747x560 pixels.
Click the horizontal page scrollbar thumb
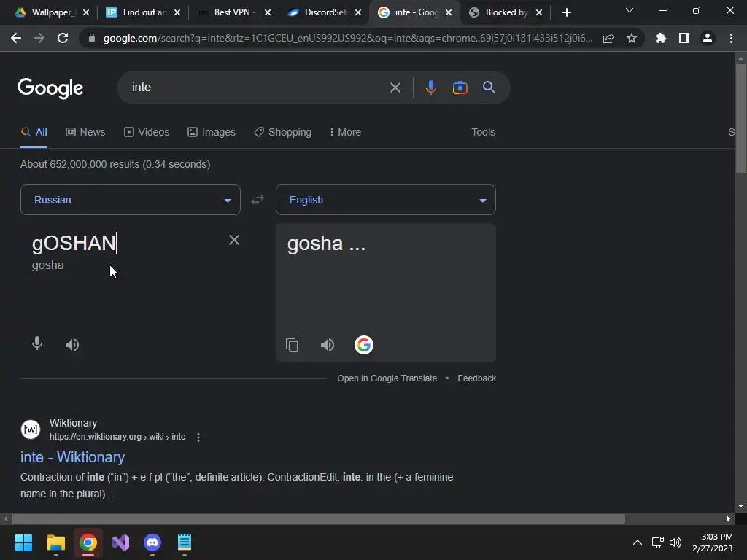coord(319,518)
